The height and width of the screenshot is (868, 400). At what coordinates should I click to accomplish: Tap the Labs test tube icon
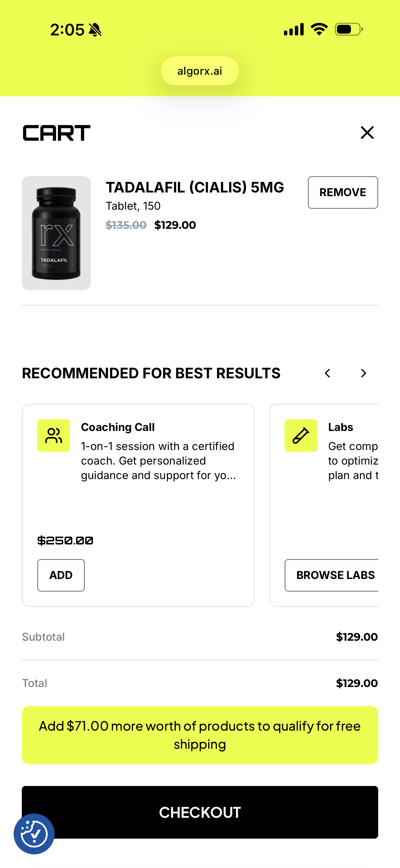(x=301, y=435)
